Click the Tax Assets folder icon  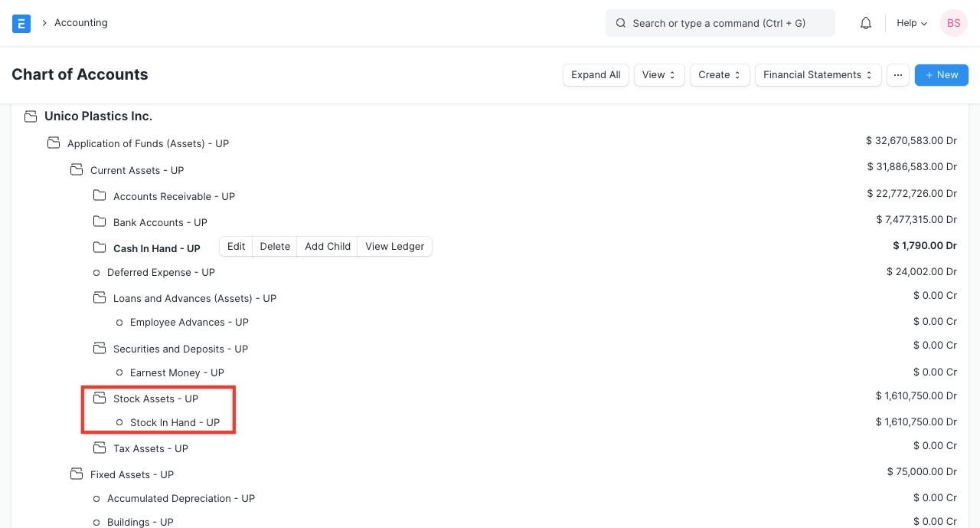(x=100, y=448)
